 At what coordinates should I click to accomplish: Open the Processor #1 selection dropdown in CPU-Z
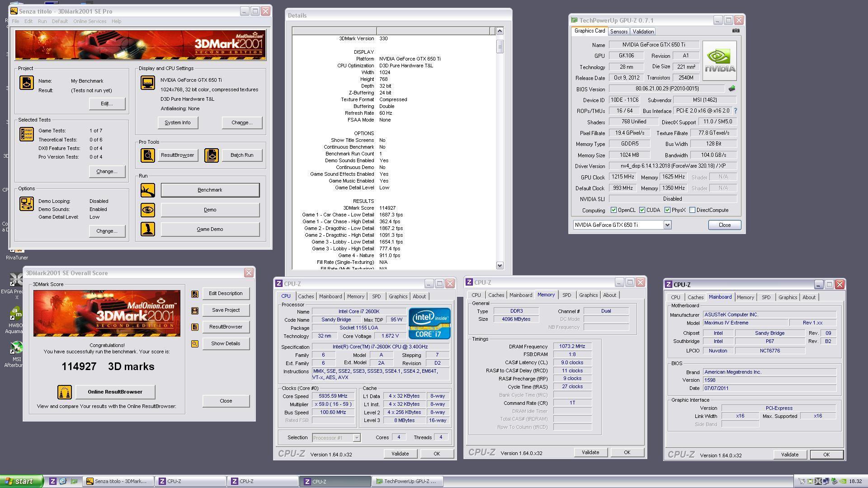(x=356, y=438)
